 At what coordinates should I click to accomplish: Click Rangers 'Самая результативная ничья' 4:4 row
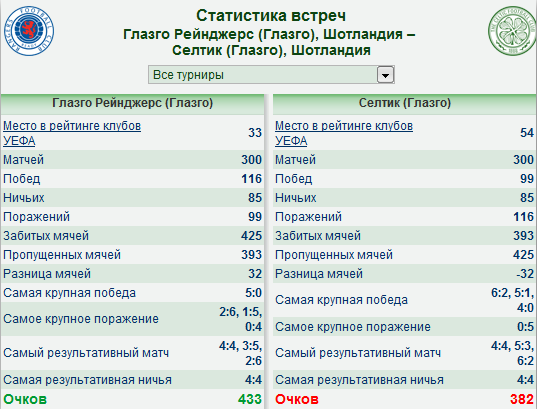tap(133, 380)
